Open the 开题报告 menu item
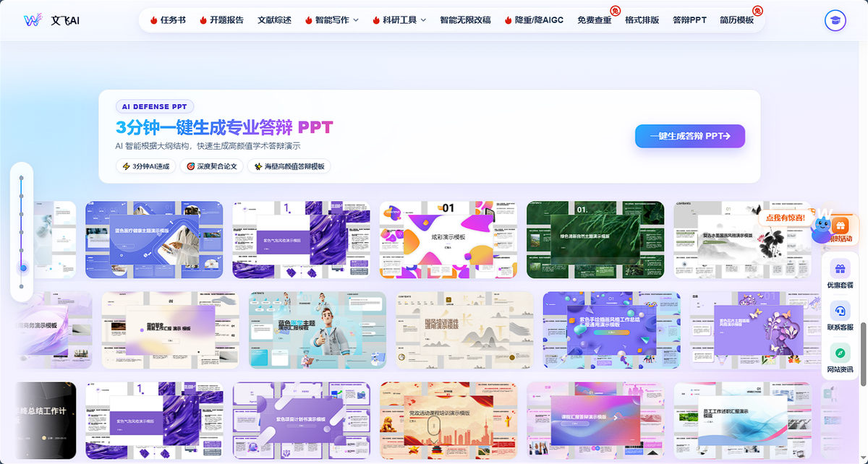 coord(226,20)
